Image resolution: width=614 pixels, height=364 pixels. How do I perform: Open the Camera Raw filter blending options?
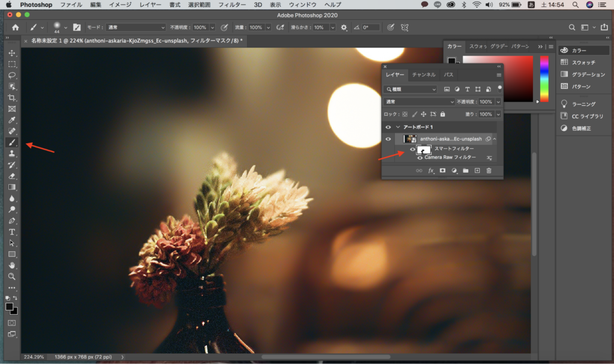[490, 158]
